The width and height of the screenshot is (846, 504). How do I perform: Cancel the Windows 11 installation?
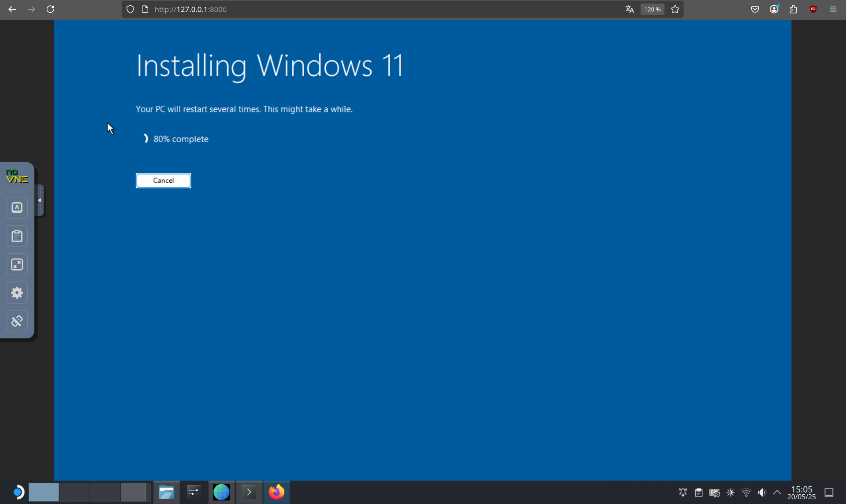[163, 181]
